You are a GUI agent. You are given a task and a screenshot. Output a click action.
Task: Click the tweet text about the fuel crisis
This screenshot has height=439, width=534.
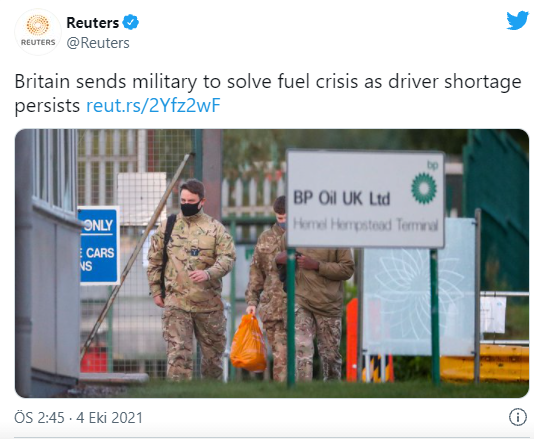click(268, 93)
